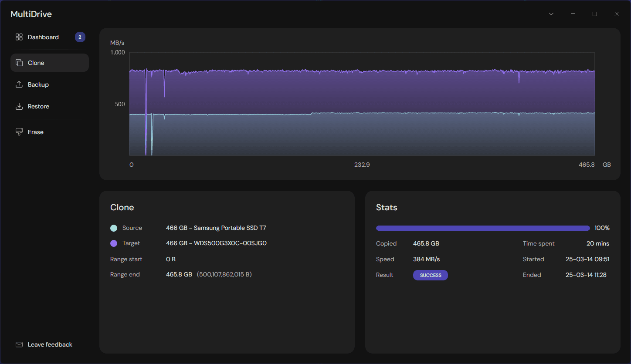Screen dimensions: 631x364
Task: Click the MultiDrive app title
Action: (x=31, y=14)
